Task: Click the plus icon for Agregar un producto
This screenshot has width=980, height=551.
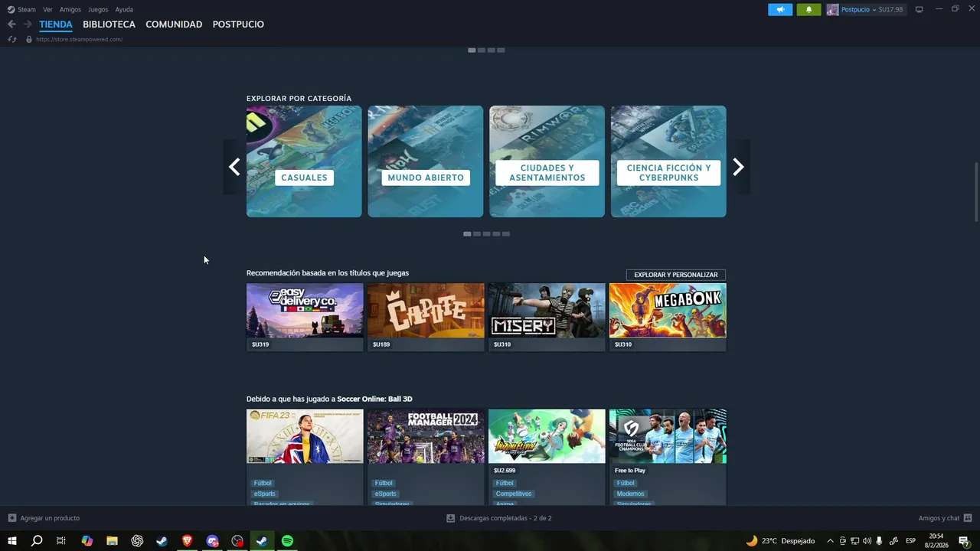Action: (11, 518)
